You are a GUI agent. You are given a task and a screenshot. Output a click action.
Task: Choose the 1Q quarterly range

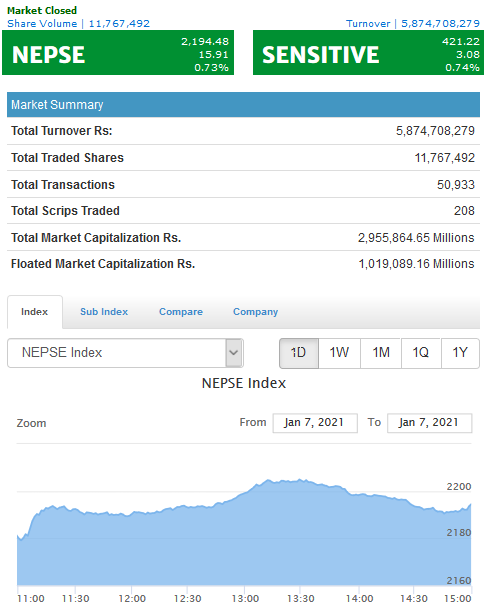click(x=421, y=353)
